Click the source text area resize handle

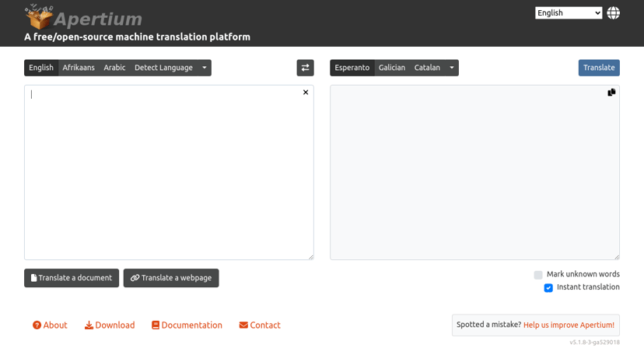point(311,257)
